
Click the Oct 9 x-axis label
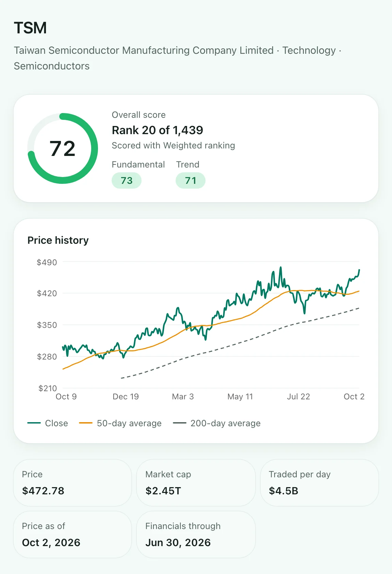(x=66, y=397)
